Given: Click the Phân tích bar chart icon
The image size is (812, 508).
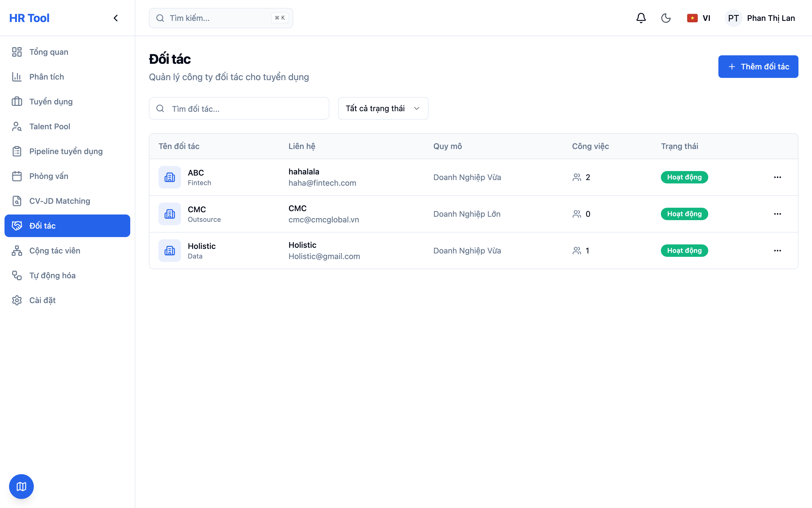Looking at the screenshot, I should tap(17, 77).
